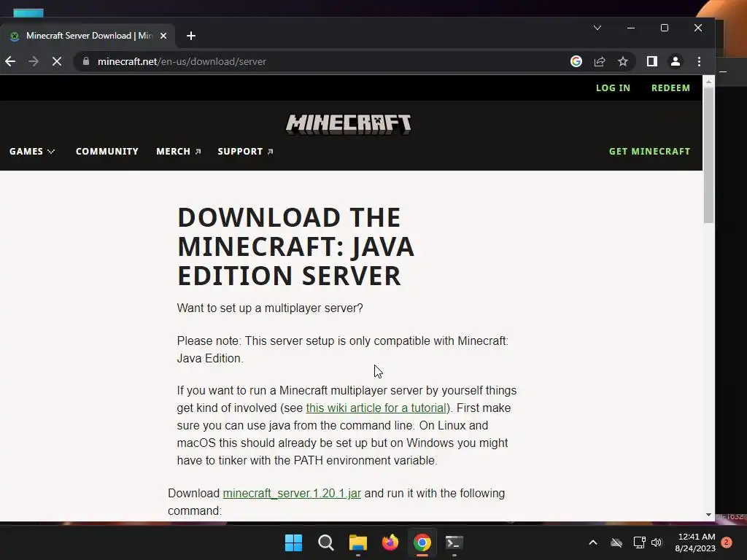Open the LOG IN link
This screenshot has width=747, height=560.
[613, 88]
